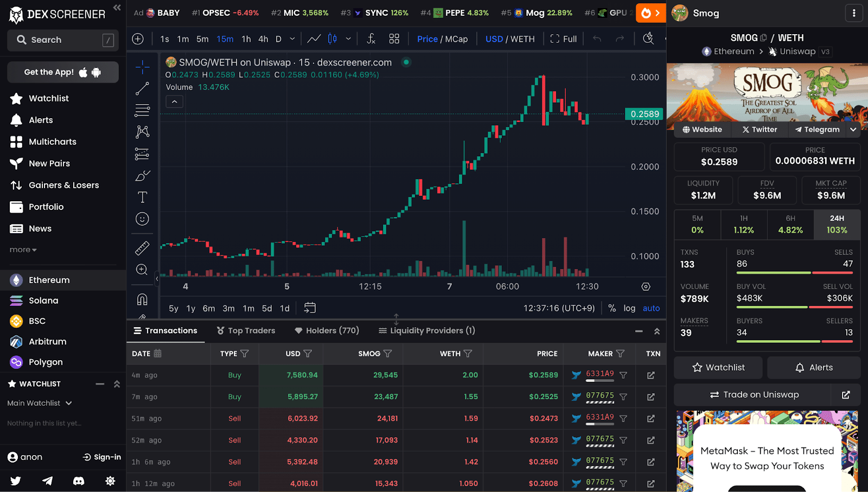The image size is (868, 492).
Task: Maximize the transactions panel with double chevron
Action: (657, 331)
